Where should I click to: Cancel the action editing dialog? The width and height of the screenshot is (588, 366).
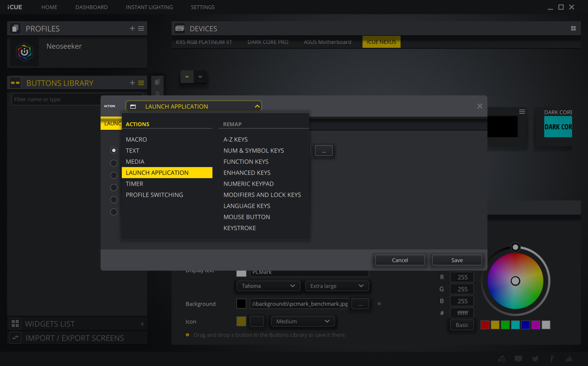400,260
